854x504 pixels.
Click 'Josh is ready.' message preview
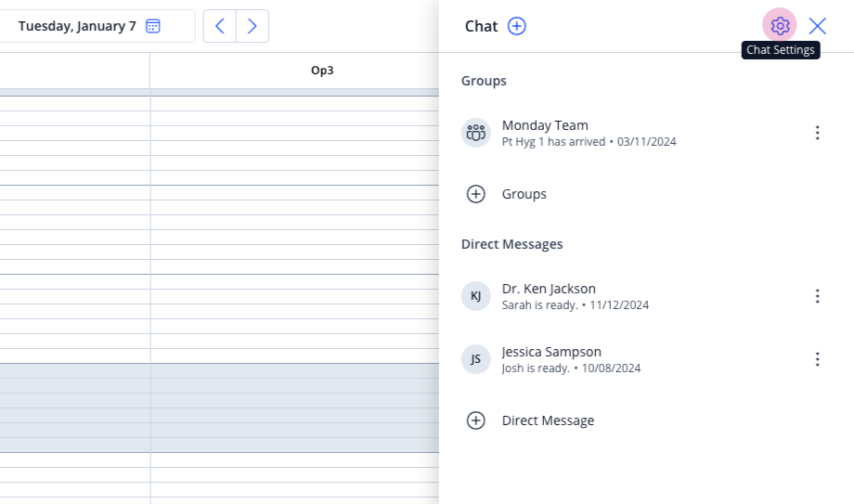point(536,368)
